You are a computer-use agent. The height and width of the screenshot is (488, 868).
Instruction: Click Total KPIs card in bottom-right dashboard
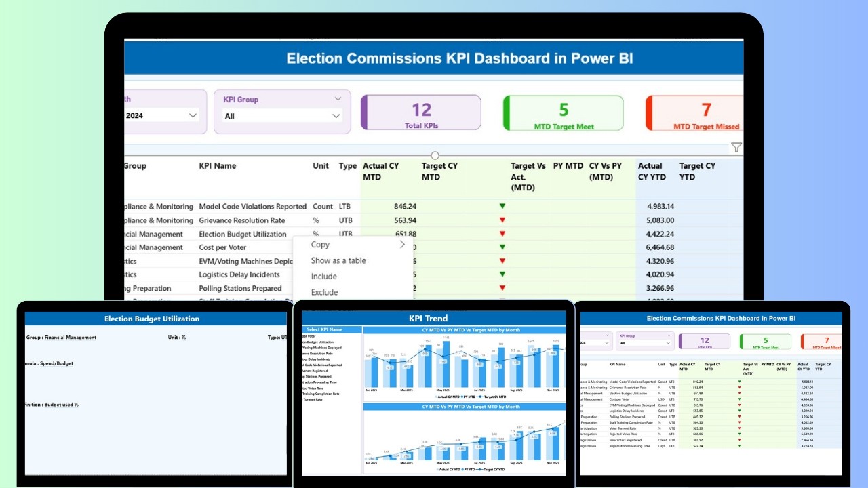click(705, 342)
